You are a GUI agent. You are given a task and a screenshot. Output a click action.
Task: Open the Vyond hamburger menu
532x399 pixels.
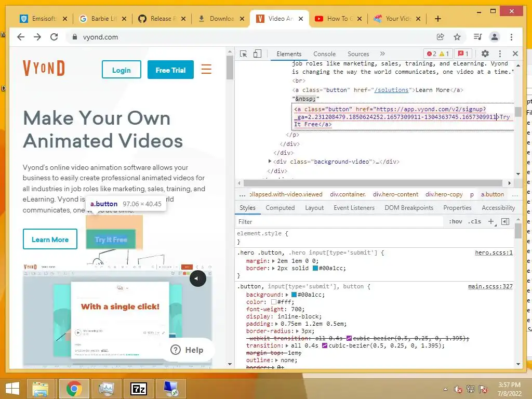tap(206, 69)
